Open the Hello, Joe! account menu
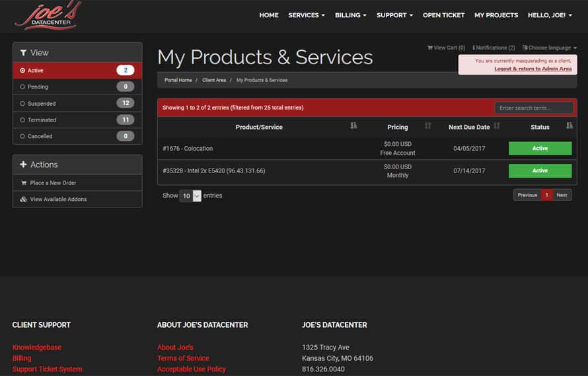Image resolution: width=588 pixels, height=376 pixels. click(x=550, y=15)
